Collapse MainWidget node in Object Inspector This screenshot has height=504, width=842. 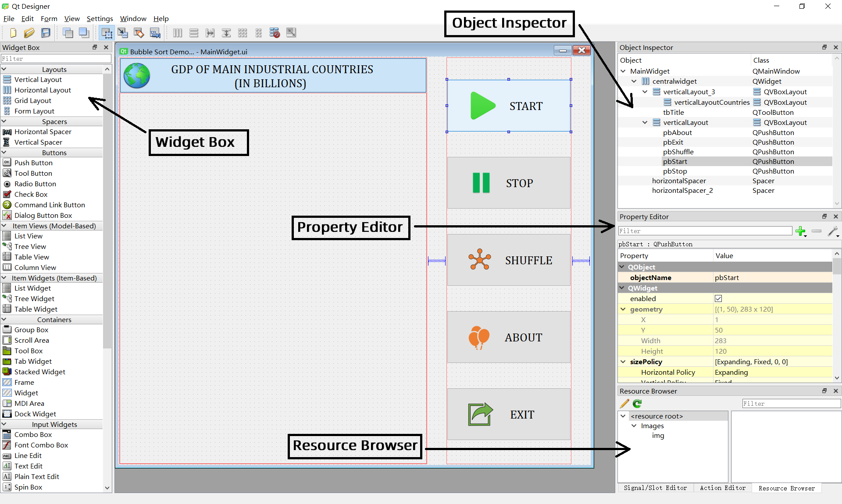coord(623,71)
